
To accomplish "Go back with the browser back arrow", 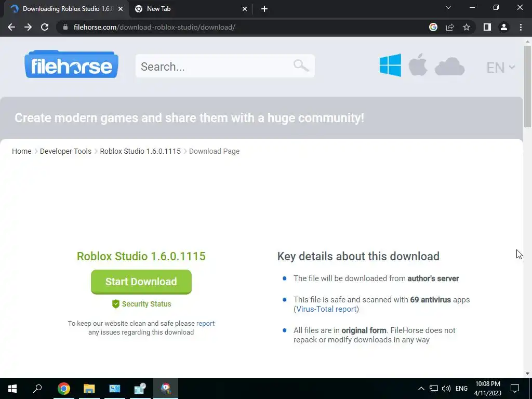I will pos(11,27).
